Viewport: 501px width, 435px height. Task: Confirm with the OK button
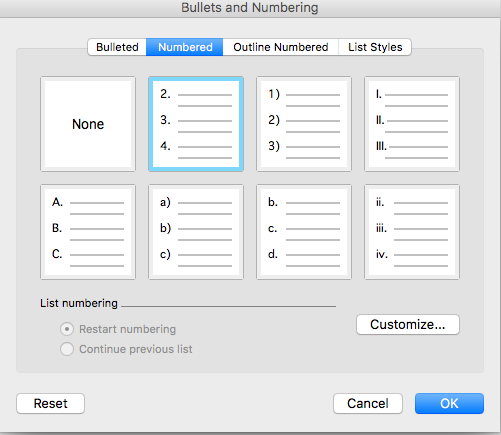click(x=449, y=403)
